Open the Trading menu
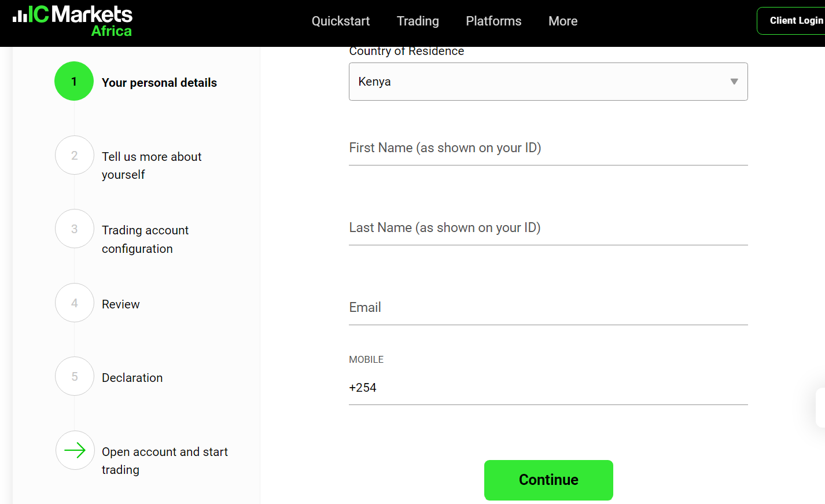Screen dimensions: 825x504 (418, 21)
